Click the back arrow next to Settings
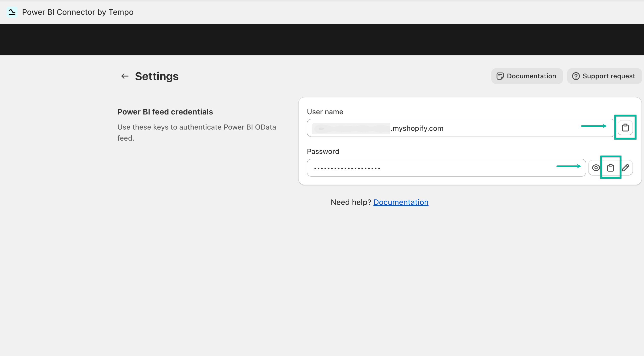Screen dimensions: 644x356 tap(125, 76)
